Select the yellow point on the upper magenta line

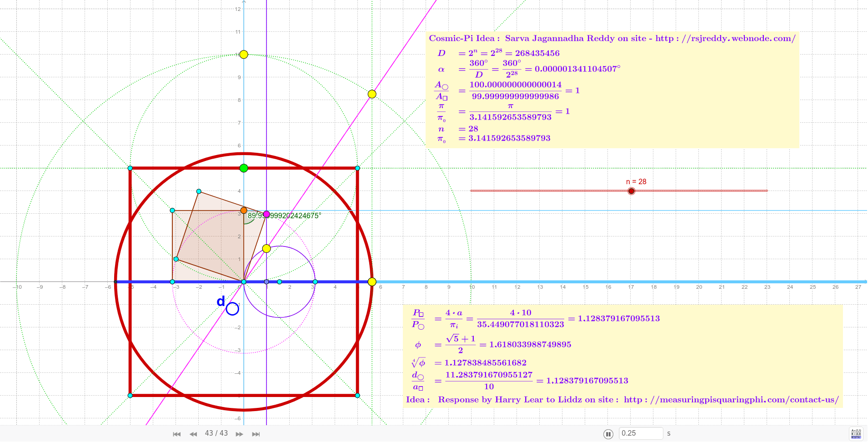click(372, 94)
